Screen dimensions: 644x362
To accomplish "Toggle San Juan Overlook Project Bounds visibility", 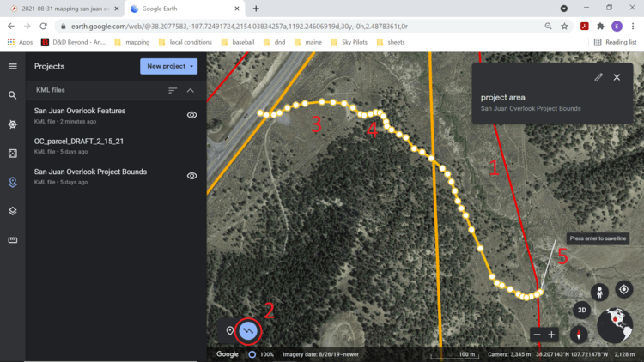I will click(191, 176).
